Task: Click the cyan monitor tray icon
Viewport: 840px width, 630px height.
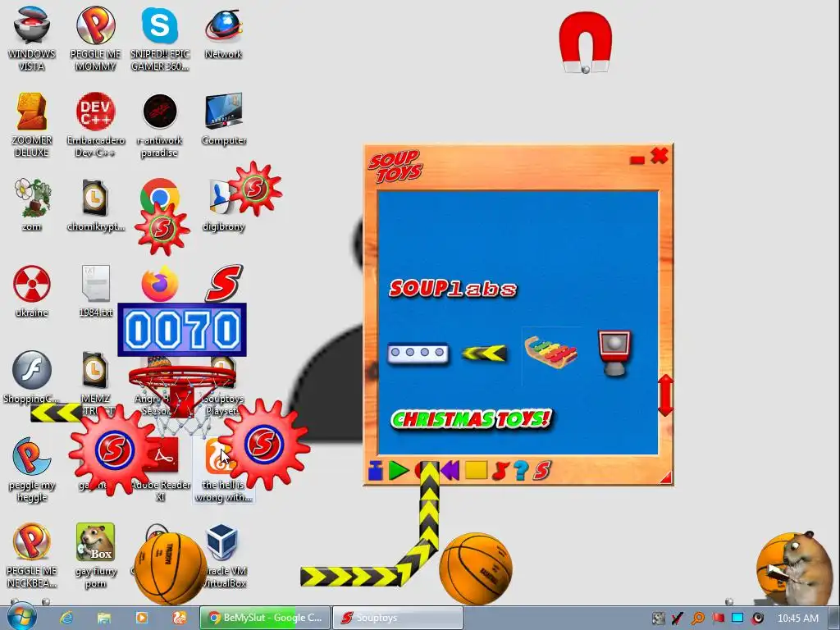Action: (x=737, y=619)
